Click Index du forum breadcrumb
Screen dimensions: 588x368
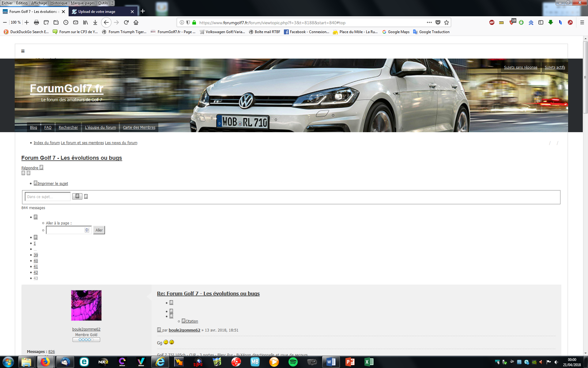coord(47,143)
